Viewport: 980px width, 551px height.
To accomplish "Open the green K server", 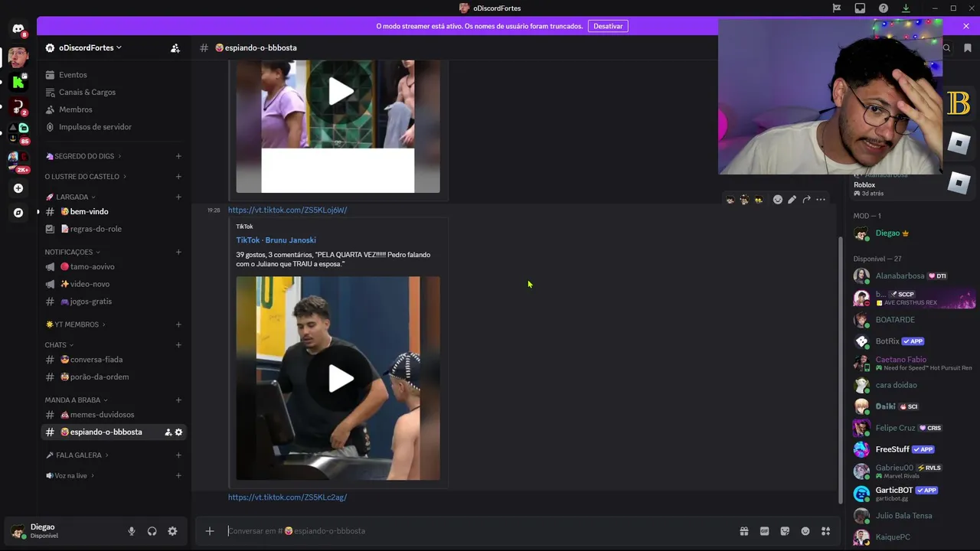I will point(18,82).
